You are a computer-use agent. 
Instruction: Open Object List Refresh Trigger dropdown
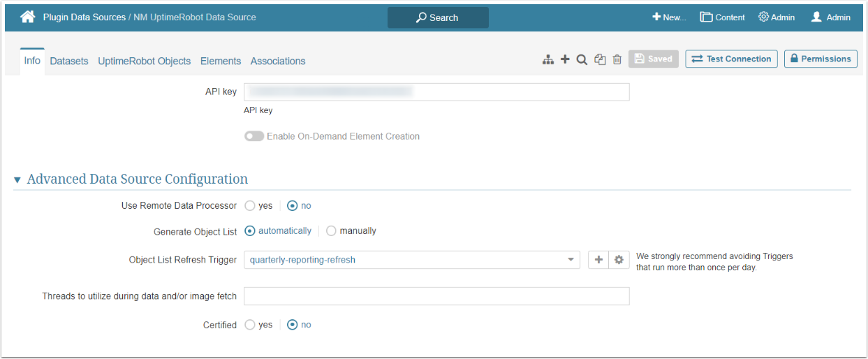click(412, 260)
